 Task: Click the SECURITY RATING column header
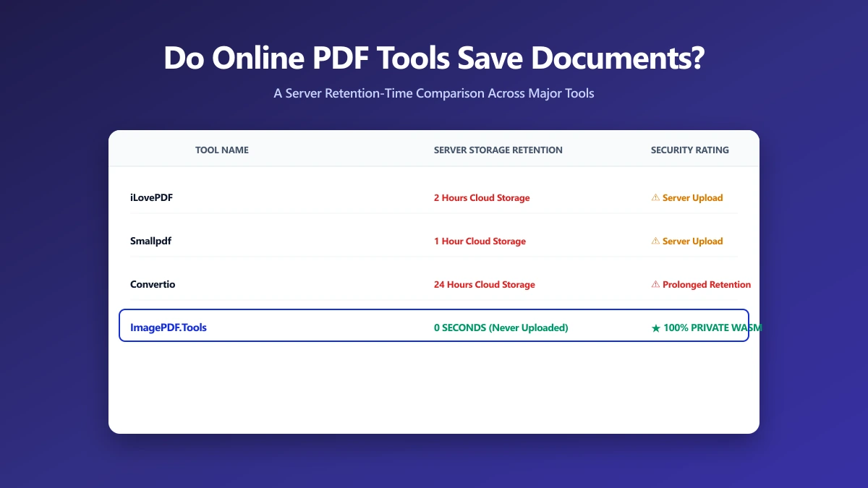pos(690,150)
